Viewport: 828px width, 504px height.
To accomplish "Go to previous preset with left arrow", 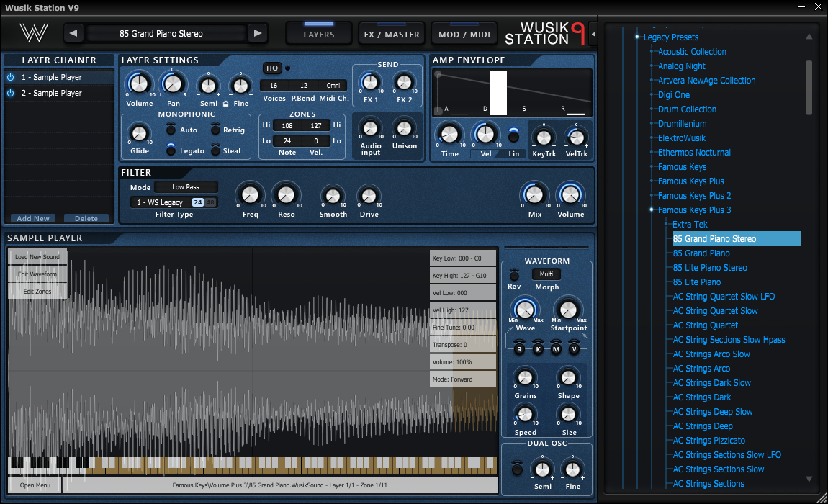I will pos(73,33).
